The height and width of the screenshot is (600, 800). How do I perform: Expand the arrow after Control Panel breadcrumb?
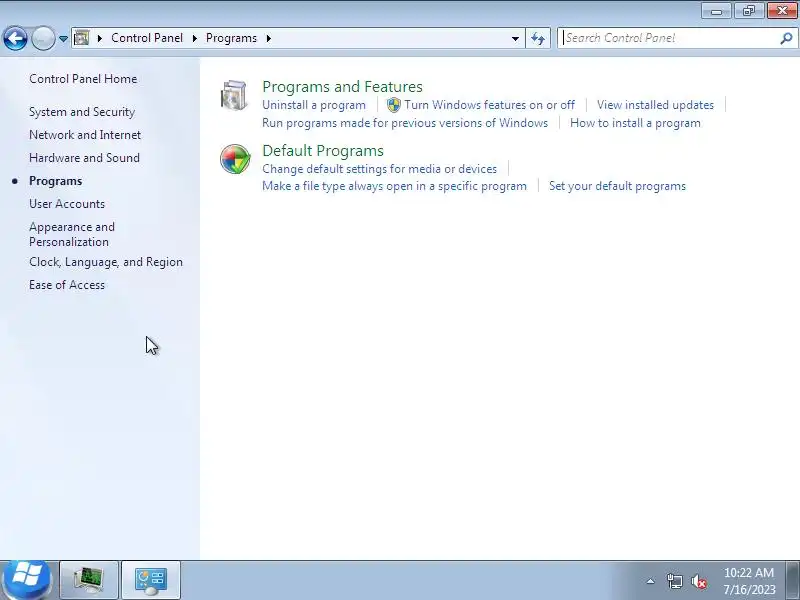pos(194,38)
